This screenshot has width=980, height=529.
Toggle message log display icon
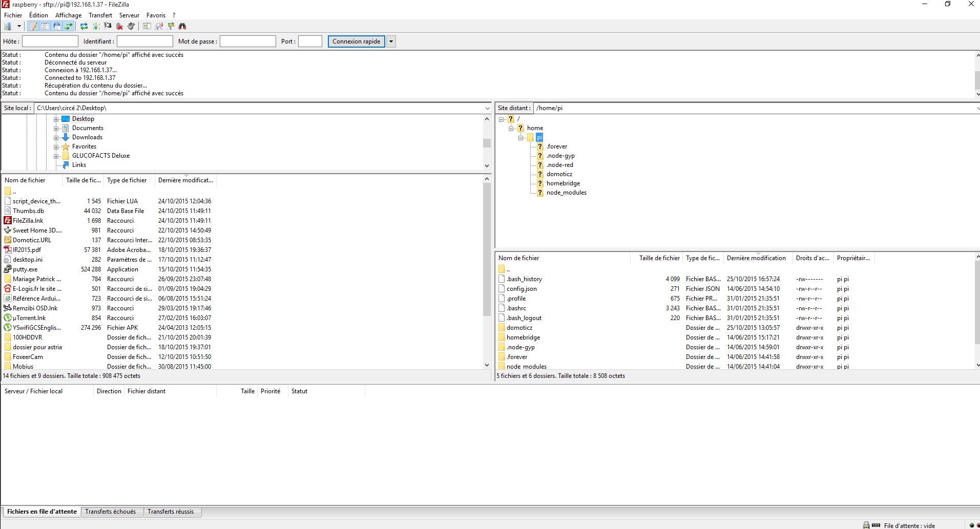33,26
